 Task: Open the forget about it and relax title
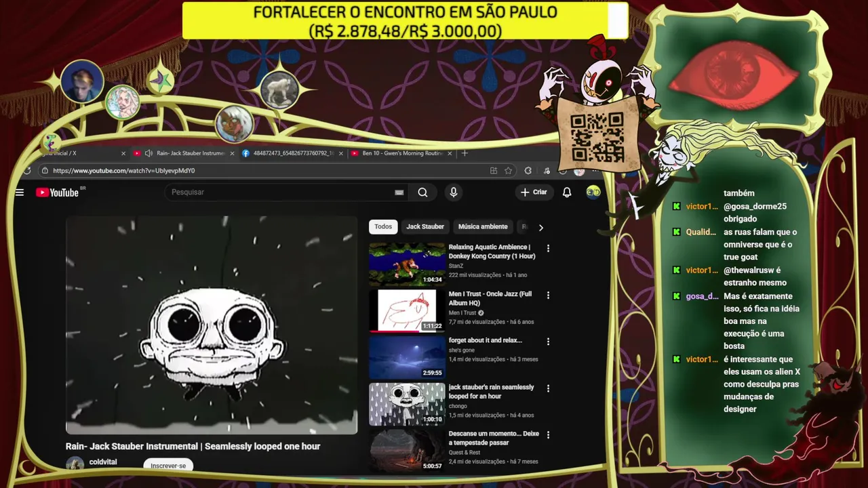(x=486, y=340)
